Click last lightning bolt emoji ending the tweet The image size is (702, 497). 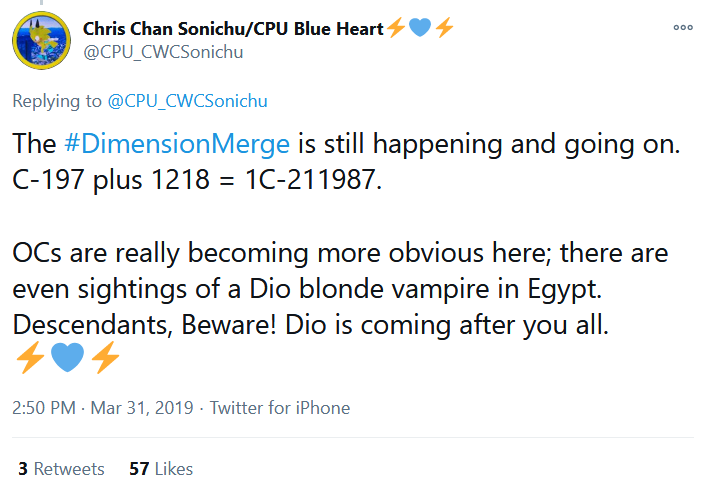105,357
